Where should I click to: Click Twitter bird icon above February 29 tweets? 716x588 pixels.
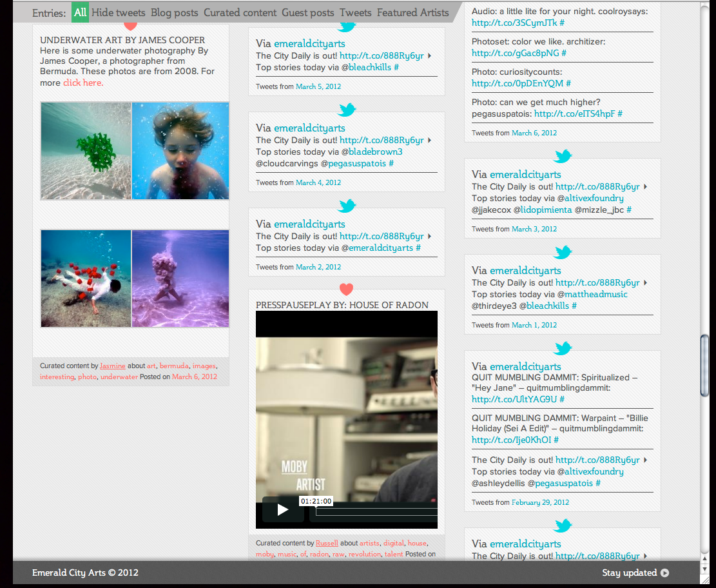click(x=563, y=348)
